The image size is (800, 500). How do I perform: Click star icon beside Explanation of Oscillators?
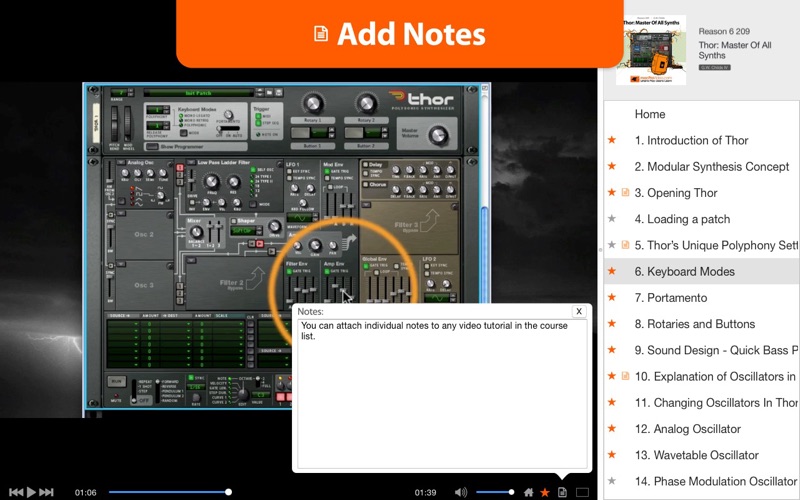pyautogui.click(x=612, y=376)
